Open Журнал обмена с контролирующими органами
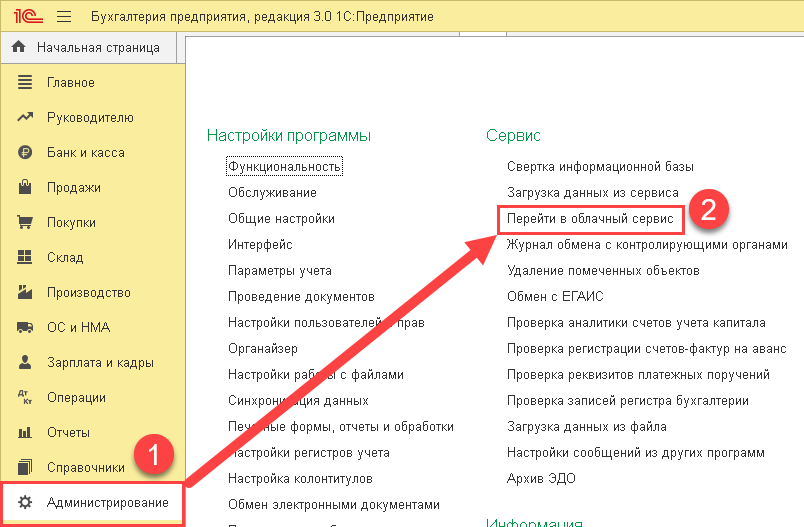Screen dimensions: 804x527 [647, 245]
